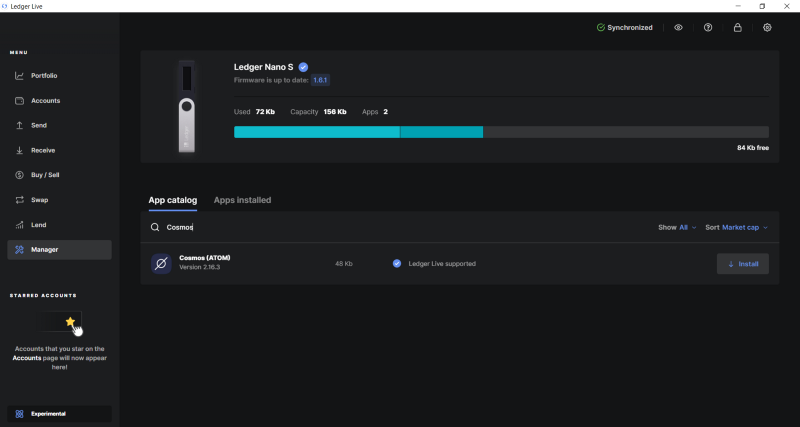The height and width of the screenshot is (427, 800).
Task: Click the Synchronized status label
Action: point(630,28)
